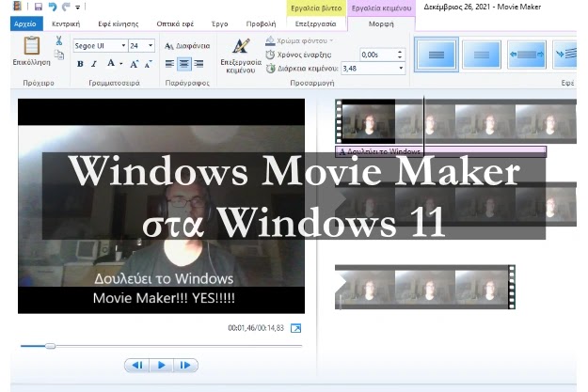
Task: Go to previous frame
Action: [137, 365]
